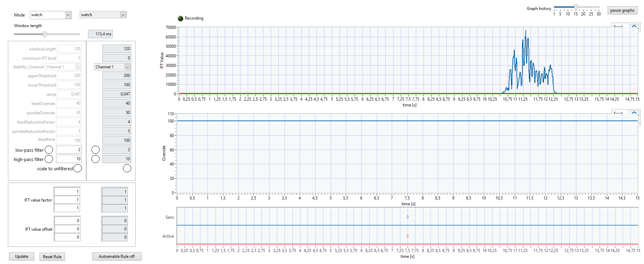644x264 pixels.
Task: Click the Update button
Action: (x=22, y=256)
